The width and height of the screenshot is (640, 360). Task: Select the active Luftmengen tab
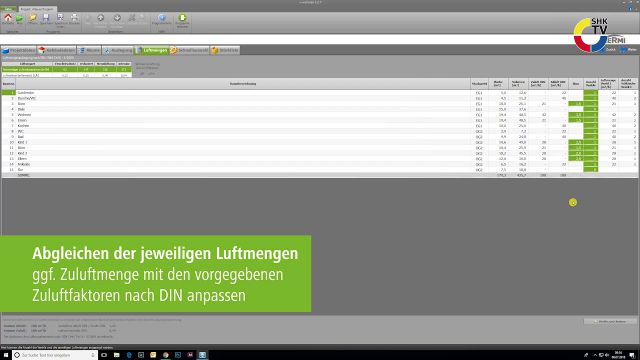(151, 50)
